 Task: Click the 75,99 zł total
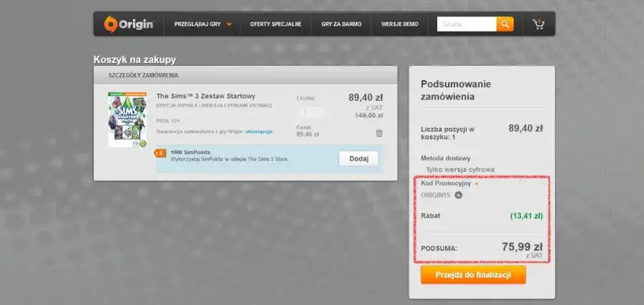point(522,247)
